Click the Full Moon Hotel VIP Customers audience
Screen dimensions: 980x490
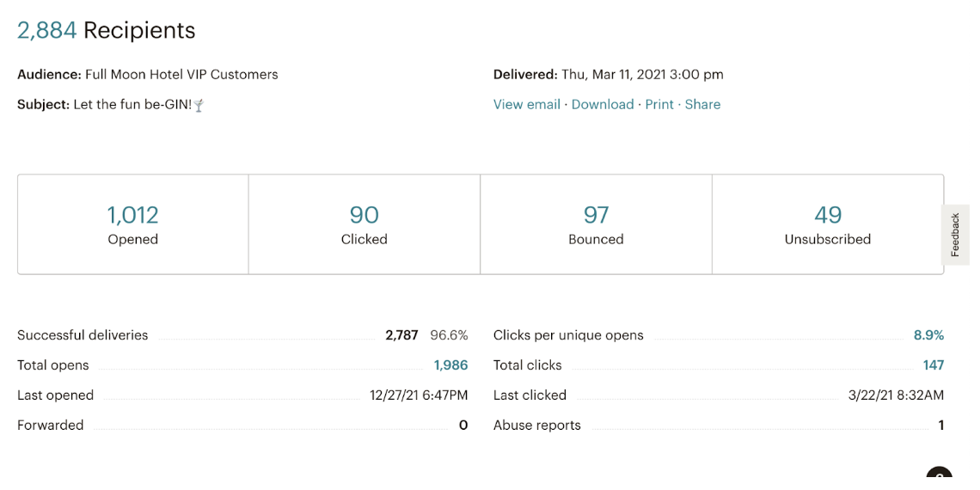[181, 75]
